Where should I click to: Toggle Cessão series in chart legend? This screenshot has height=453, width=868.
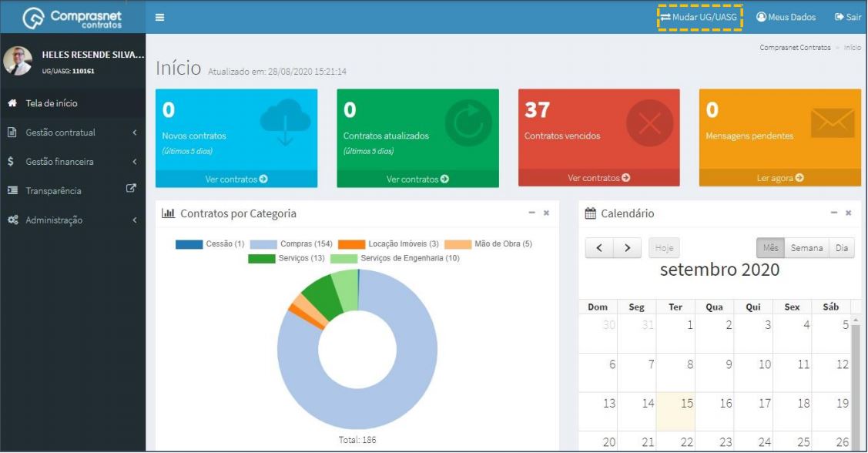(209, 244)
